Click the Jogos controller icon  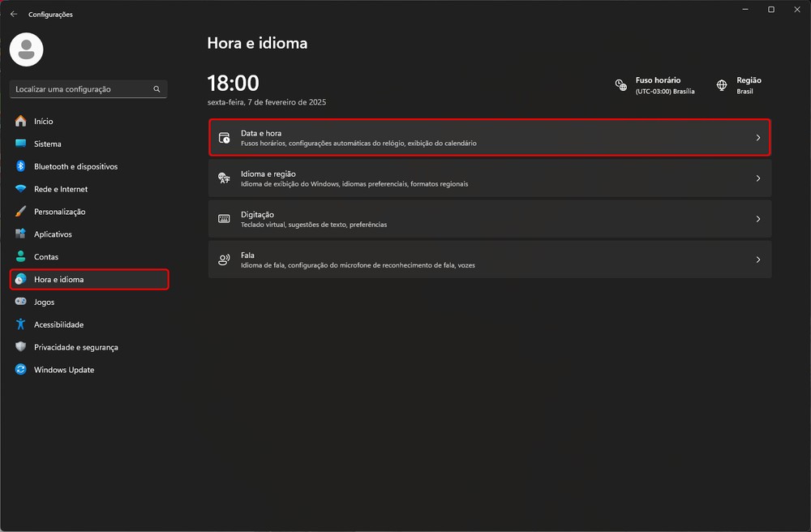(21, 302)
